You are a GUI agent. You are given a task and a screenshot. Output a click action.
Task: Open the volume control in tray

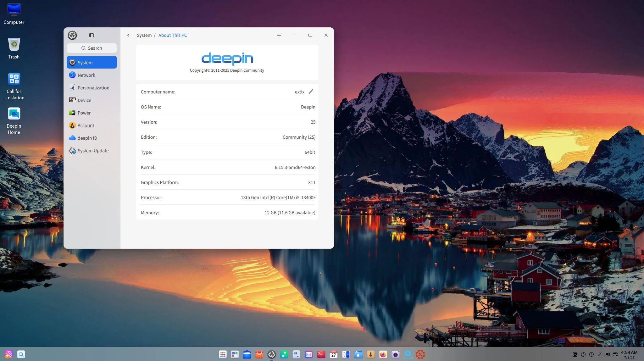[608, 354]
